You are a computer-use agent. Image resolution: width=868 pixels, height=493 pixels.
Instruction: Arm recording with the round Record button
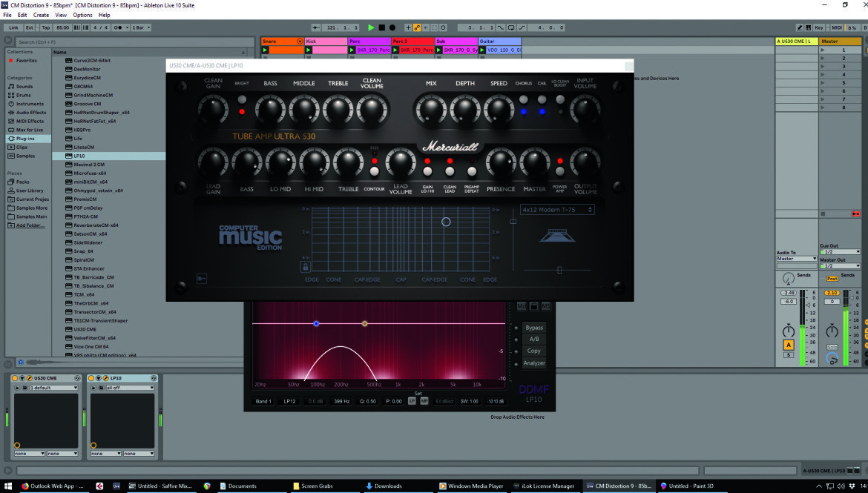tap(392, 27)
